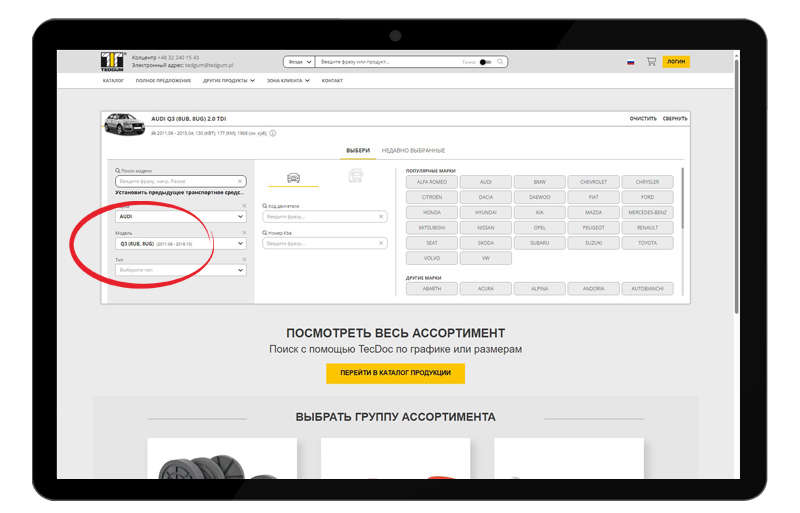The image size is (800, 513).
Task: Open the Везде search scope dropdown
Action: (299, 62)
